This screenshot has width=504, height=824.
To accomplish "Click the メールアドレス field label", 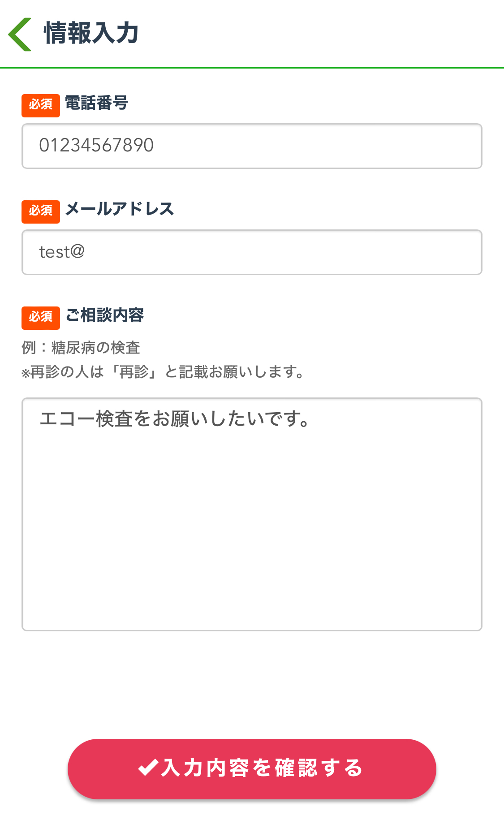I will click(120, 209).
